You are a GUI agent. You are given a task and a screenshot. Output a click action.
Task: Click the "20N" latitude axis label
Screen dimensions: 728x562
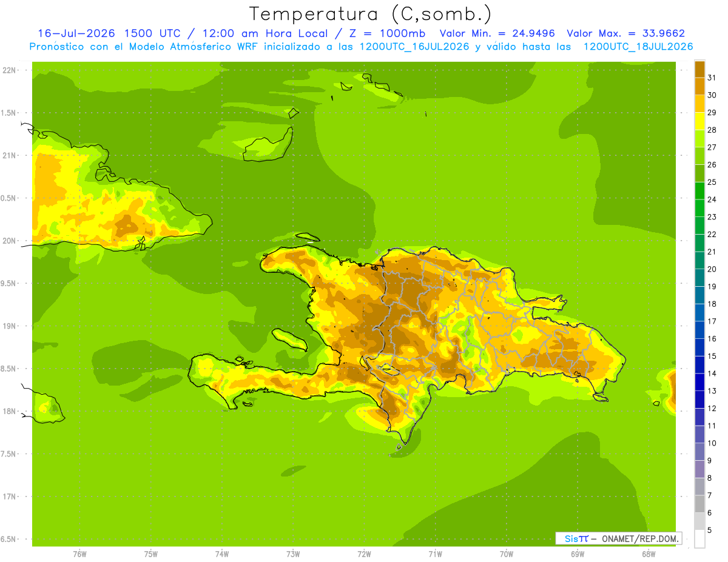point(9,241)
